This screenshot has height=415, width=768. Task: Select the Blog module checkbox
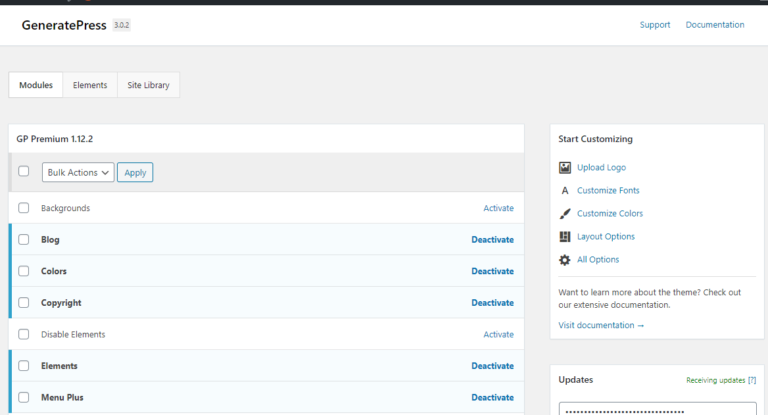point(24,240)
